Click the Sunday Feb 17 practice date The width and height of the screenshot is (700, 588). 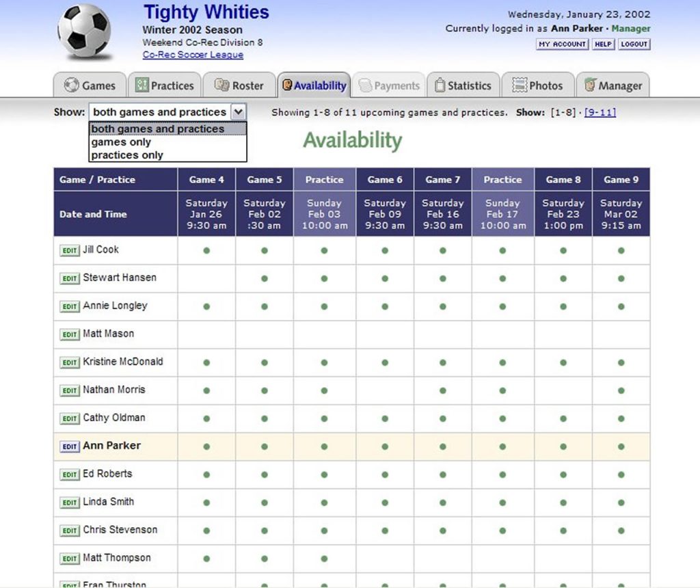(502, 214)
